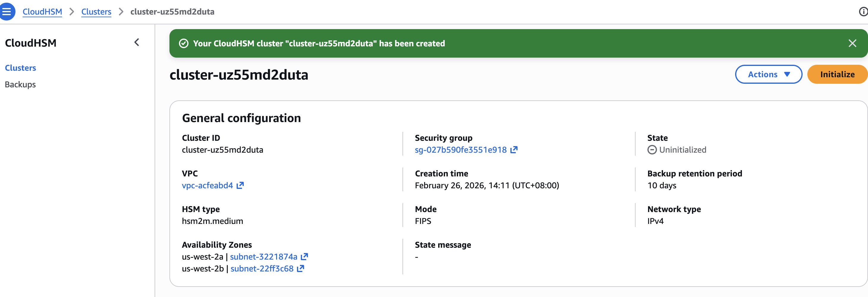The image size is (868, 297).
Task: Open Backups in the sidebar
Action: click(20, 85)
